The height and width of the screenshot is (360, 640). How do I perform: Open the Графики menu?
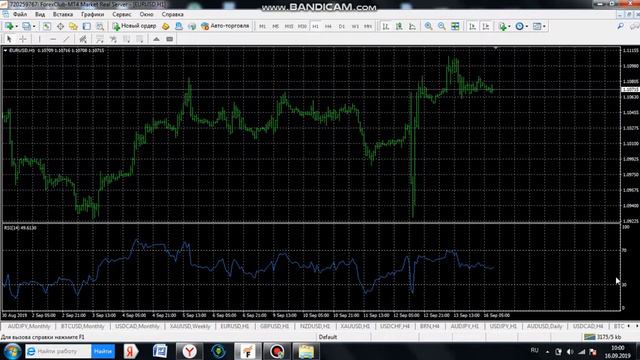click(92, 14)
